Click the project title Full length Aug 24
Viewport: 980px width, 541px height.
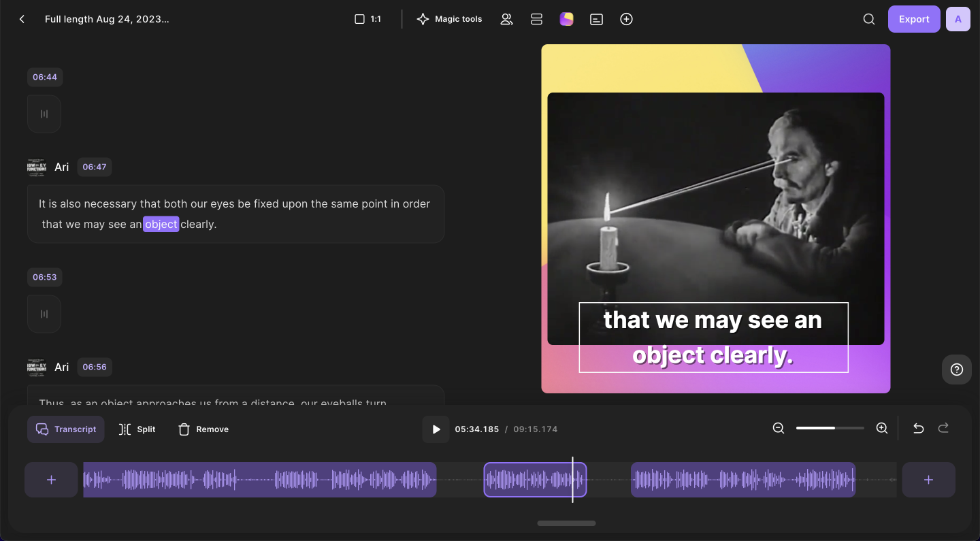pos(107,19)
